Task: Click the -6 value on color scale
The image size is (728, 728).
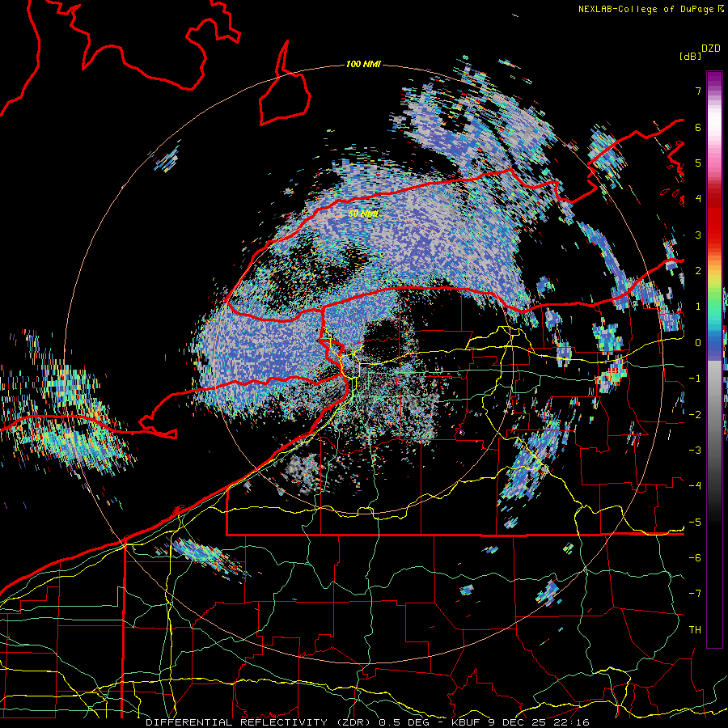Action: (695, 558)
